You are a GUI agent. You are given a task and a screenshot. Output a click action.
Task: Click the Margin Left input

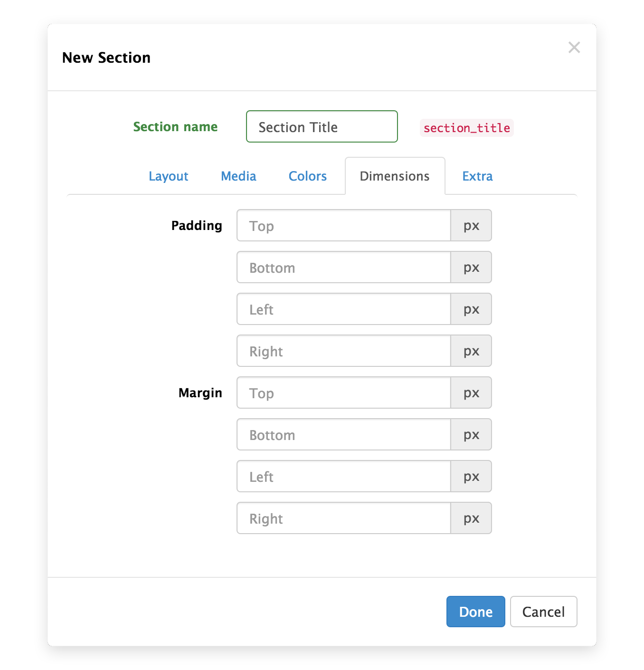(344, 477)
